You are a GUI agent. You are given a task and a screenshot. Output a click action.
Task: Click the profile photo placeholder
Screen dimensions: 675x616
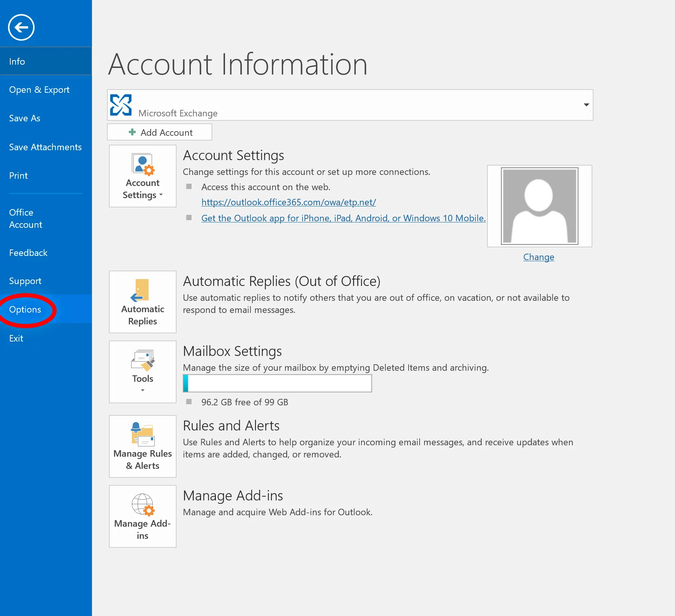tap(540, 206)
